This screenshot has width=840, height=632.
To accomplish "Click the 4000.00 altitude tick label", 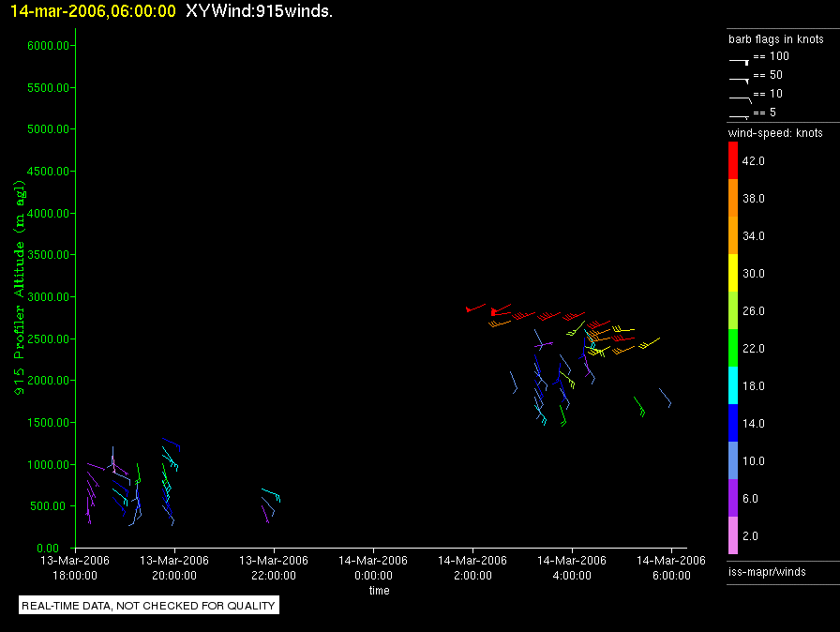I will pyautogui.click(x=48, y=213).
